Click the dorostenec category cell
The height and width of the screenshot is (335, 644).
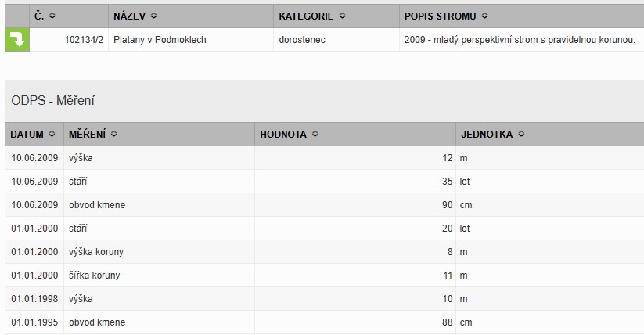(302, 39)
